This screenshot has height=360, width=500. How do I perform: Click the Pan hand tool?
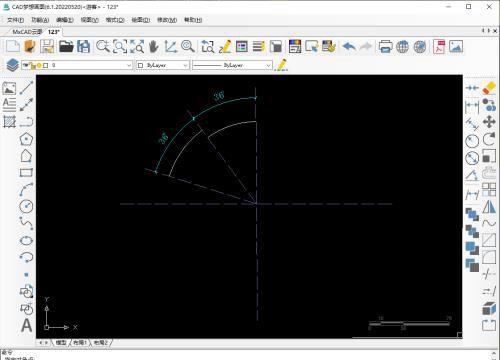(x=153, y=46)
